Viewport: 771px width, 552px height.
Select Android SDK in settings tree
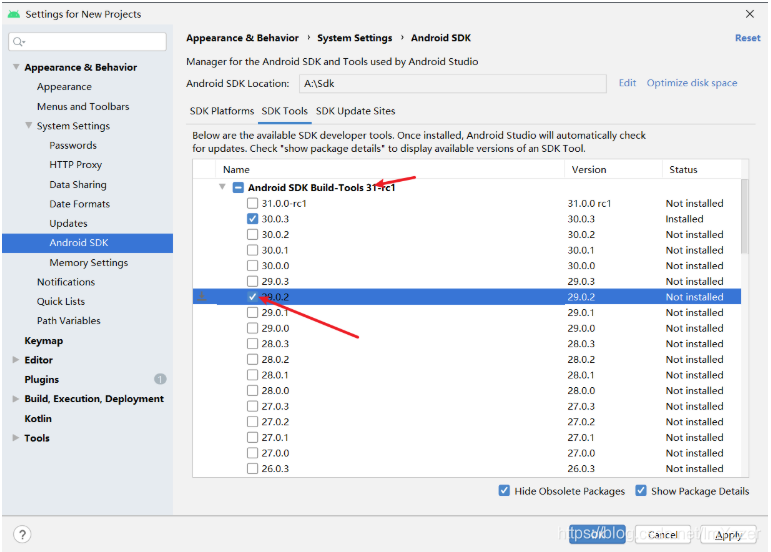point(88,243)
